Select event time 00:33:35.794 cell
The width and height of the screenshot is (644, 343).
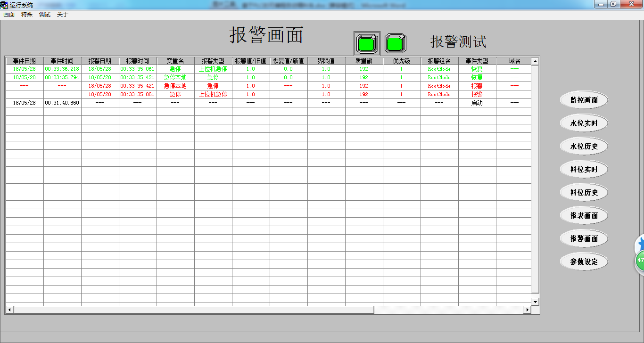(x=62, y=77)
